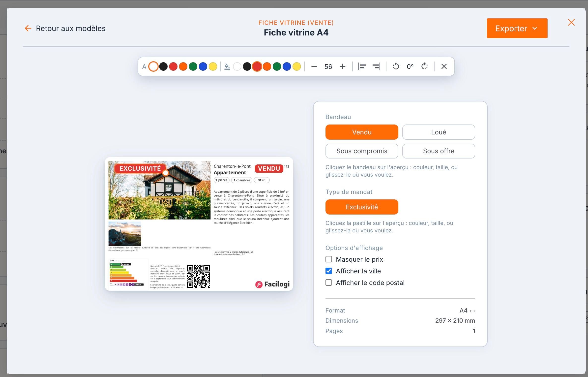
Task: Select the Sous offre banner option
Action: click(x=439, y=151)
